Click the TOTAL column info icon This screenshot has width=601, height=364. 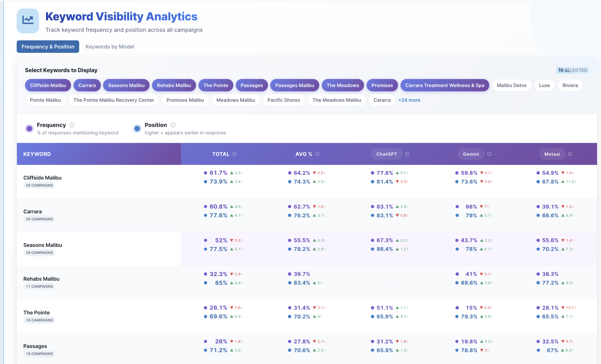point(235,154)
